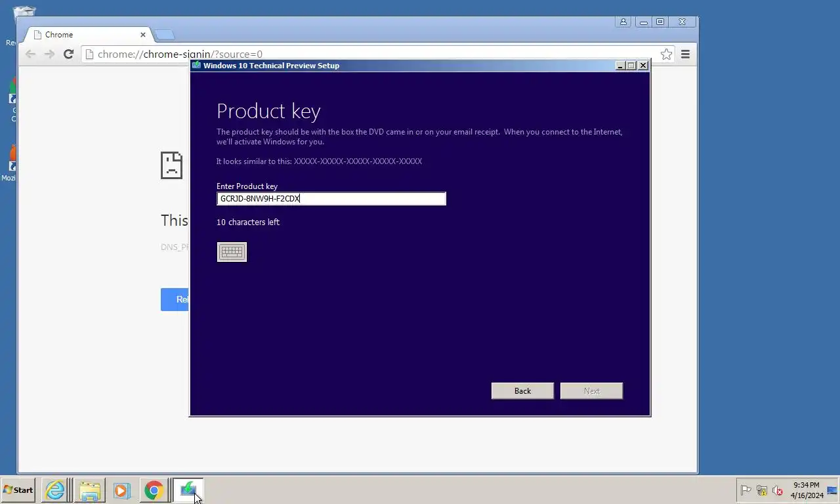Close the Windows 10 Technical Preview Setup
The width and height of the screenshot is (840, 504).
point(643,65)
